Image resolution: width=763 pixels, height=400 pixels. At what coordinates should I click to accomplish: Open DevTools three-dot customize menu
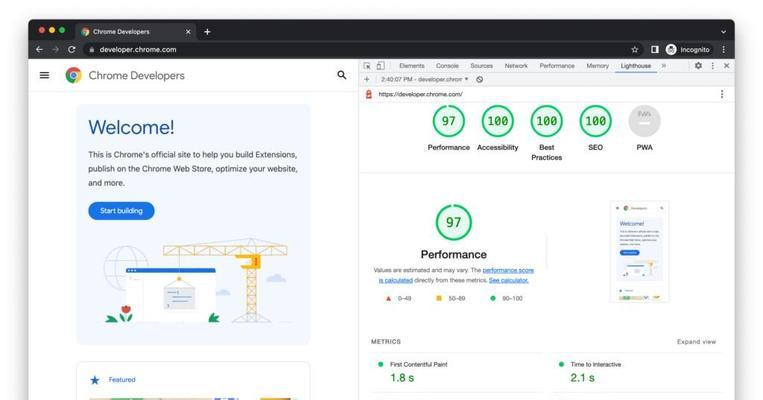[x=713, y=66]
